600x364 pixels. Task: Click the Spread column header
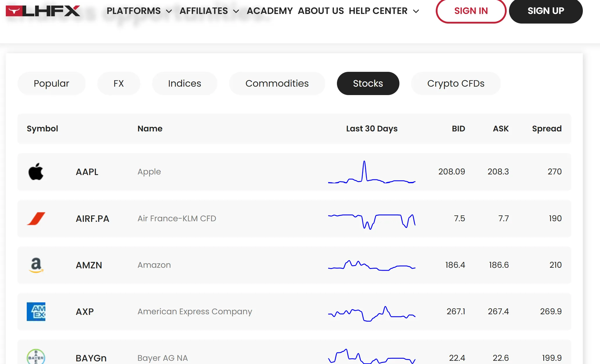pos(547,129)
